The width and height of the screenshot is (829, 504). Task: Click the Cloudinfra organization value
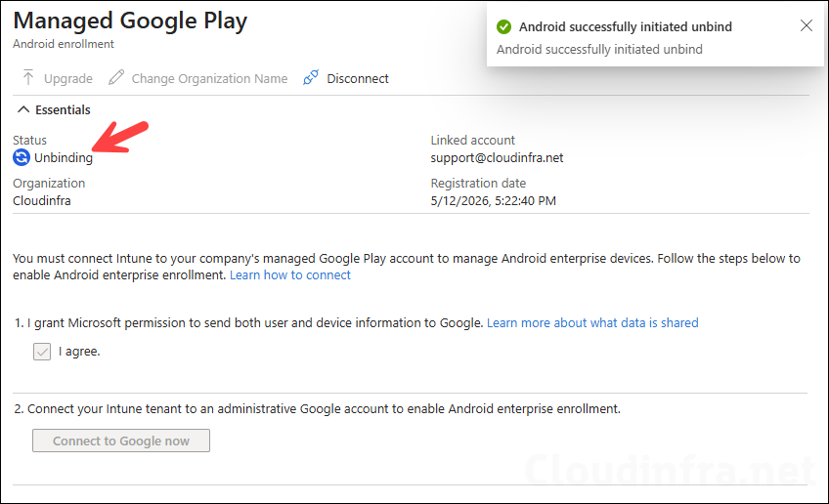[x=42, y=201]
